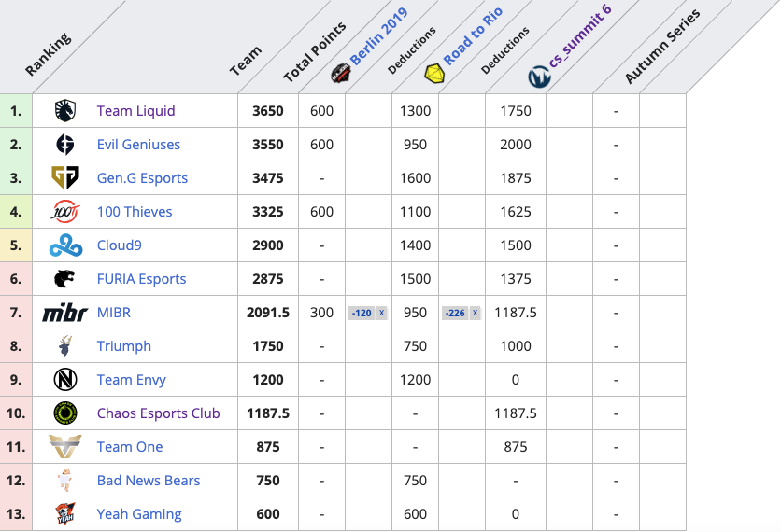Click the Team column header
781x532 pixels.
tap(245, 61)
